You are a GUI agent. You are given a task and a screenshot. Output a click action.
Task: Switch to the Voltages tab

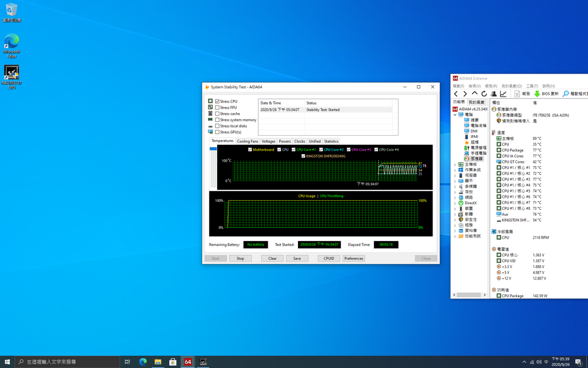click(x=269, y=141)
